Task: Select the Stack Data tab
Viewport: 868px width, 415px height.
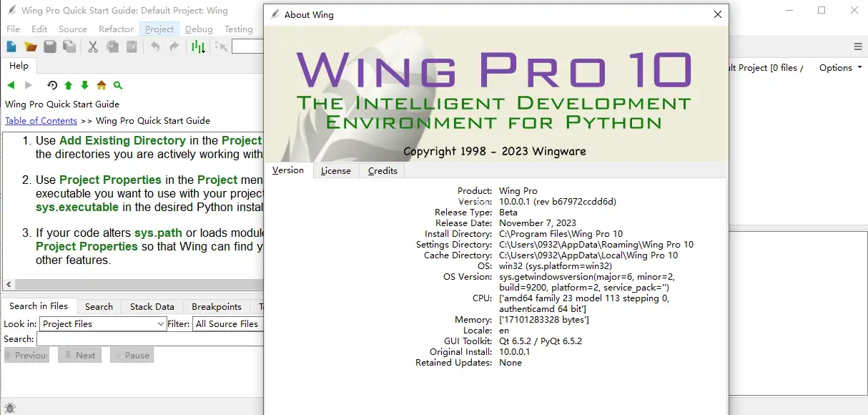Action: pyautogui.click(x=152, y=306)
